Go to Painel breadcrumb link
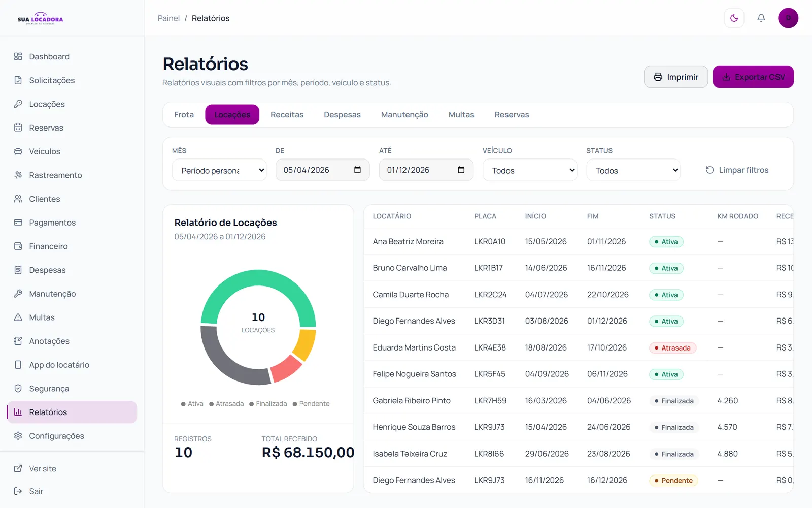This screenshot has width=812, height=508. [x=168, y=18]
